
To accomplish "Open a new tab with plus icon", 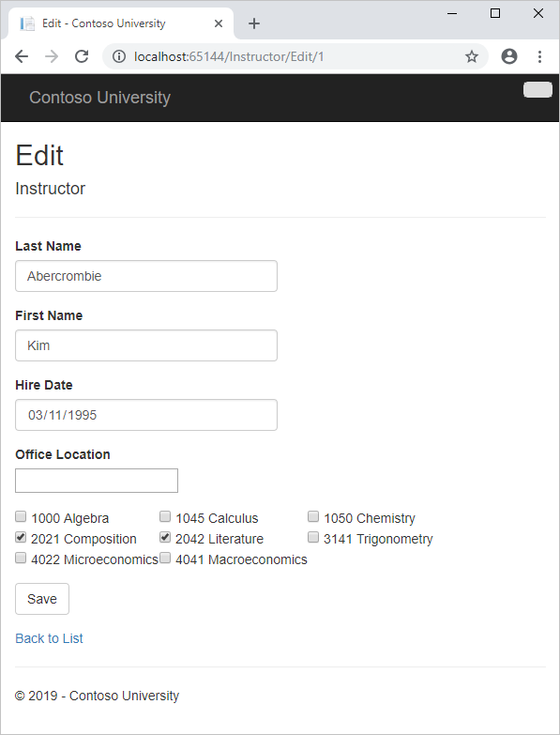I will click(254, 23).
